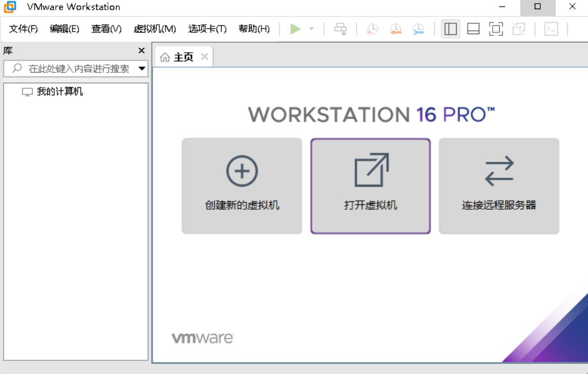Open the 虚拟机(M) menu
The height and width of the screenshot is (374, 588).
155,29
